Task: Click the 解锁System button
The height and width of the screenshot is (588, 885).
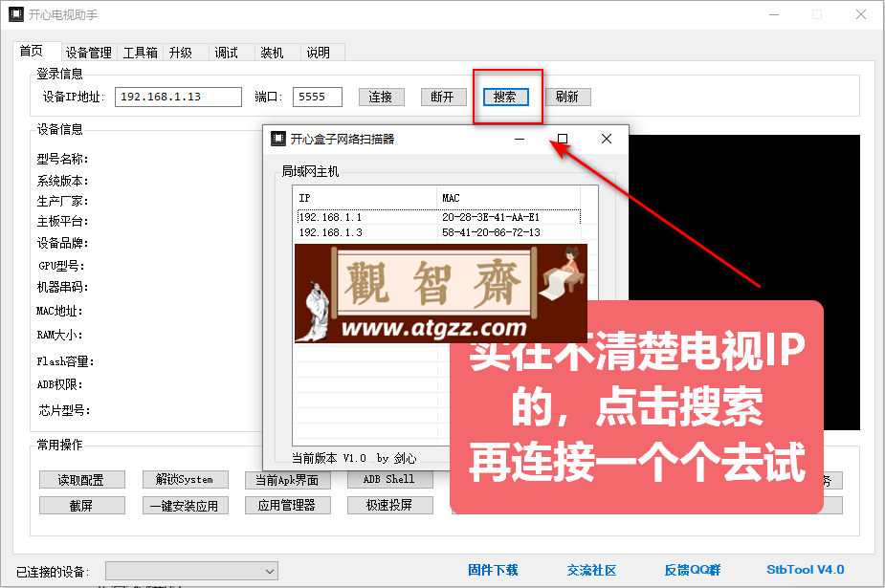Action: [185, 480]
